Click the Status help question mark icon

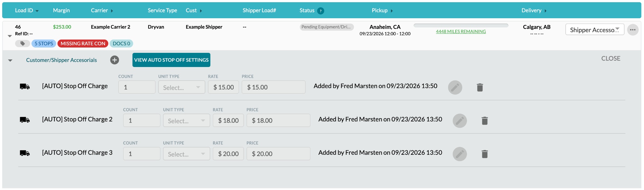pyautogui.click(x=321, y=11)
